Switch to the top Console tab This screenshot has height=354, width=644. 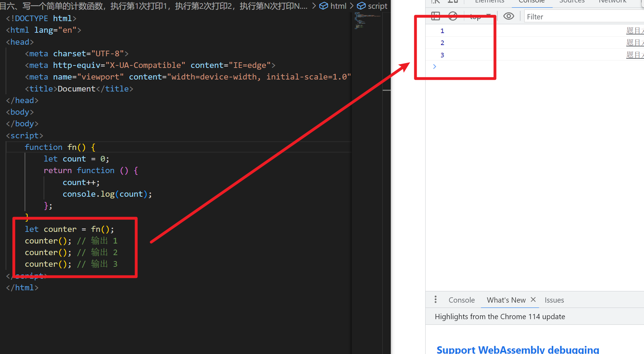tap(531, 1)
